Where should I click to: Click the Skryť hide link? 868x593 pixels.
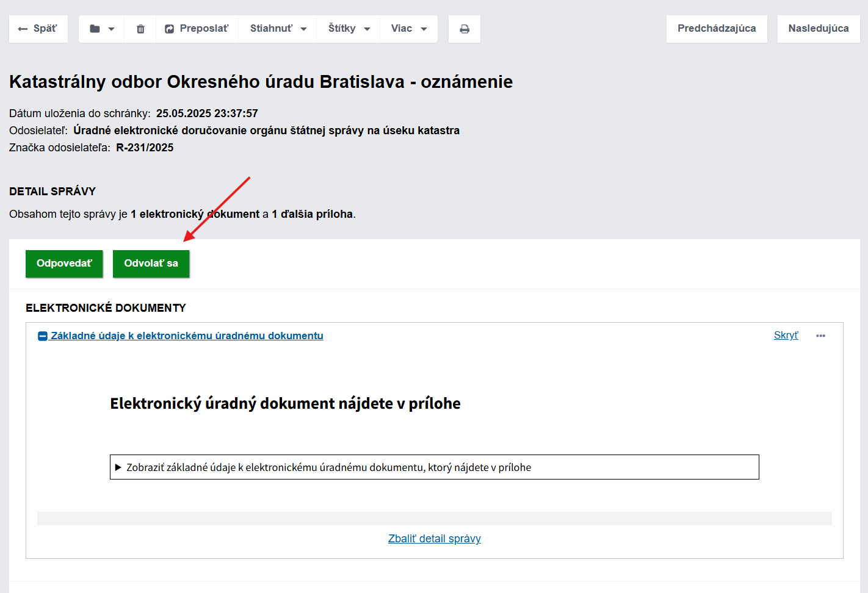786,336
